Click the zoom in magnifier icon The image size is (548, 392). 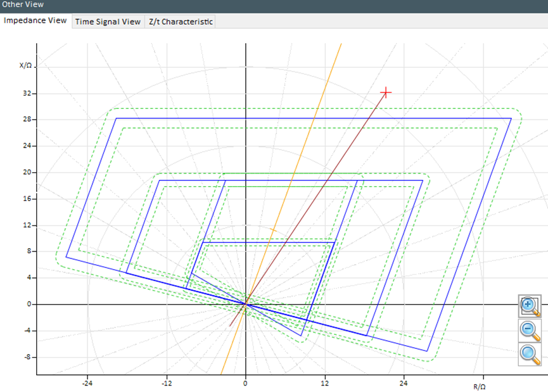[529, 306]
